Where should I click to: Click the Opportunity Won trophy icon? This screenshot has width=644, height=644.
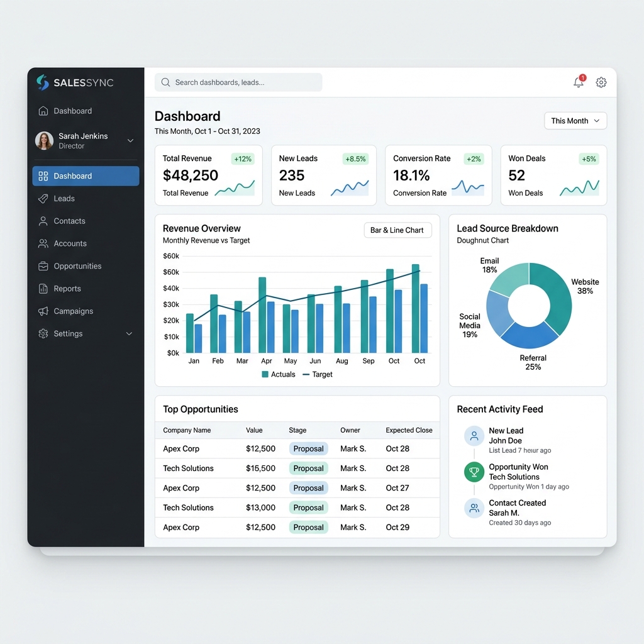474,472
